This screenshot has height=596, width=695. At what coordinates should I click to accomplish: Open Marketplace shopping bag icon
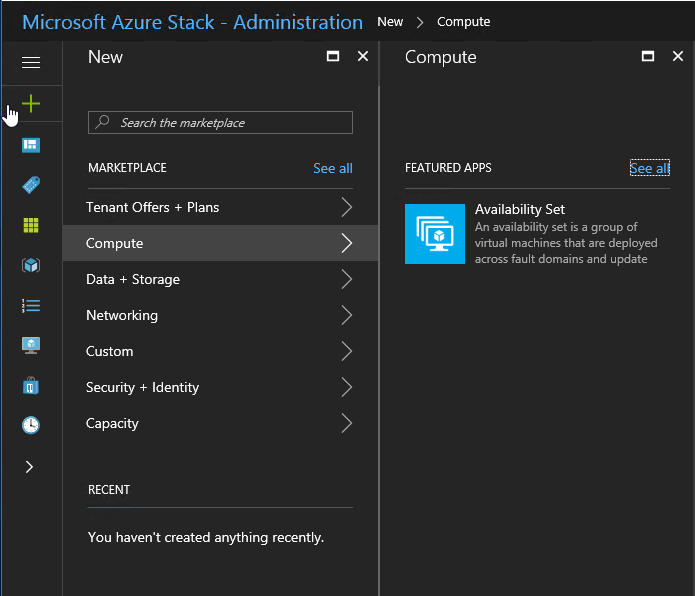pyautogui.click(x=31, y=386)
